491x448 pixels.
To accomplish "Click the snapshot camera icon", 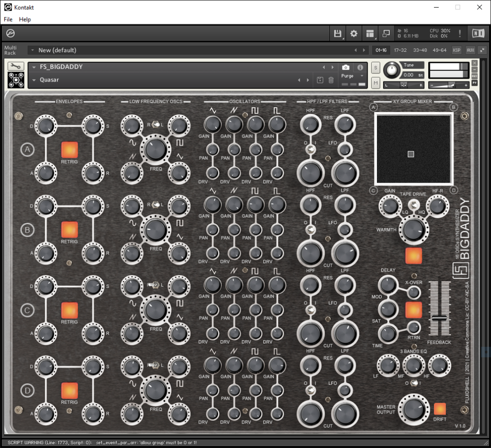I will 346,67.
